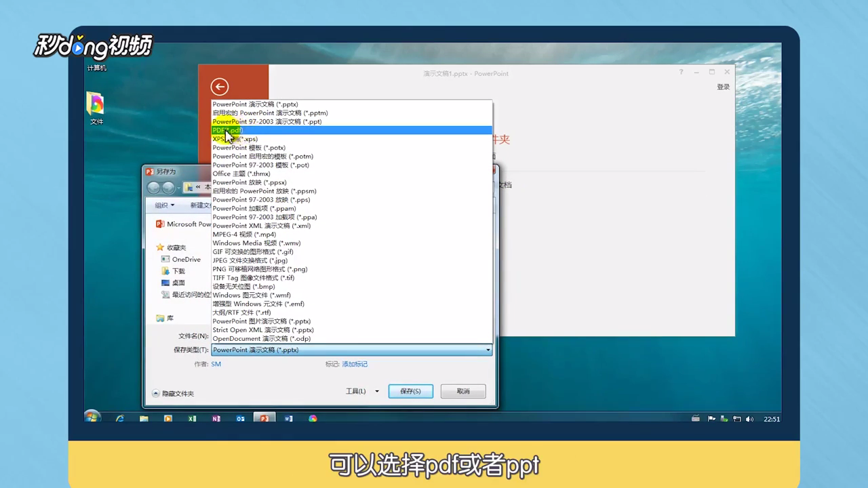Viewport: 868px width, 488px height.
Task: Select 最近访问的位置 in navigation pane
Action: pyautogui.click(x=186, y=295)
